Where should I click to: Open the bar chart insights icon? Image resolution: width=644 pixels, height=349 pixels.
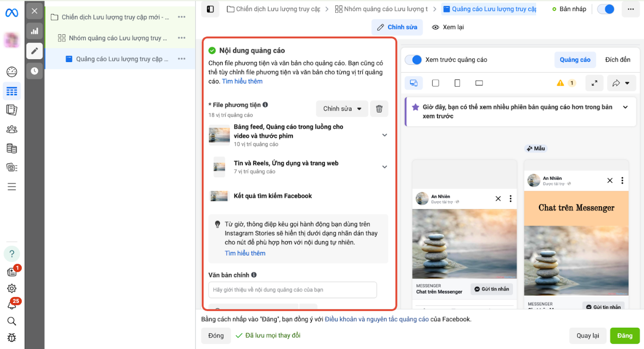35,31
